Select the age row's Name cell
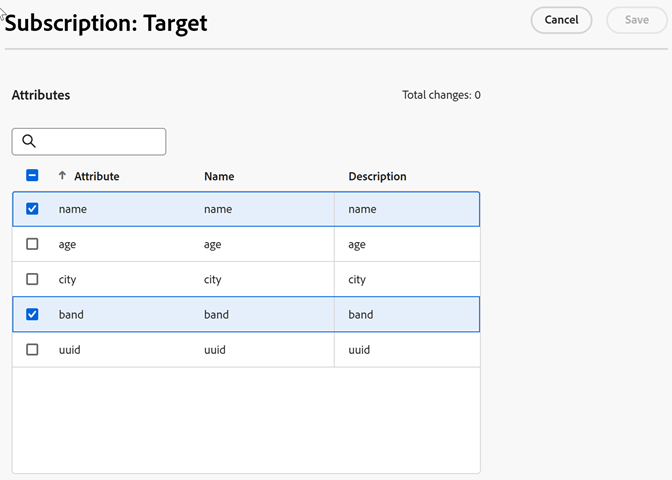672x480 pixels. tap(213, 244)
